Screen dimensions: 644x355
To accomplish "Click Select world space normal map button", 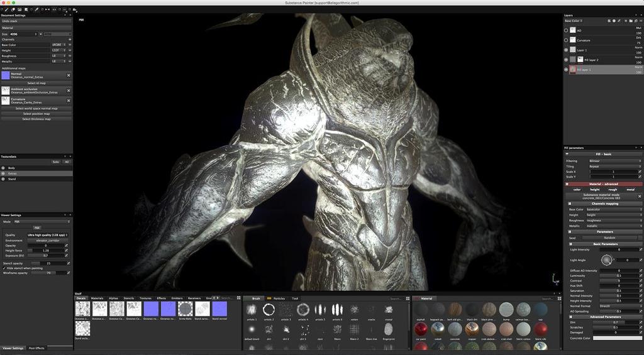I will click(x=36, y=108).
